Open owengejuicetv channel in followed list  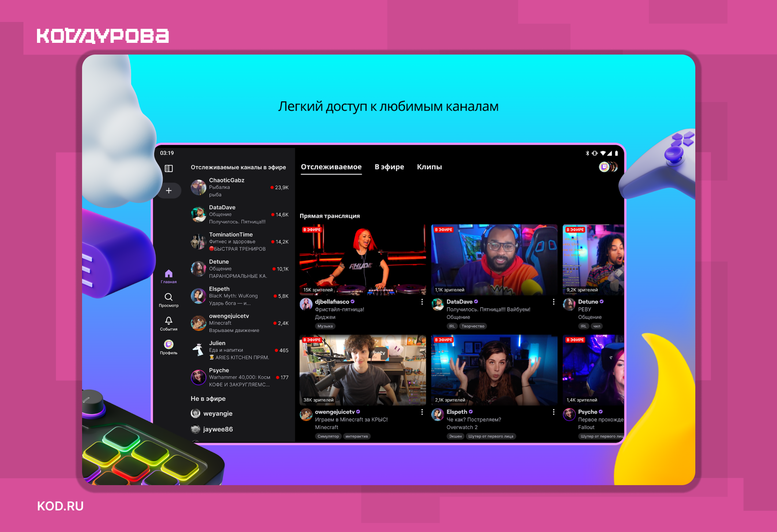tap(240, 323)
